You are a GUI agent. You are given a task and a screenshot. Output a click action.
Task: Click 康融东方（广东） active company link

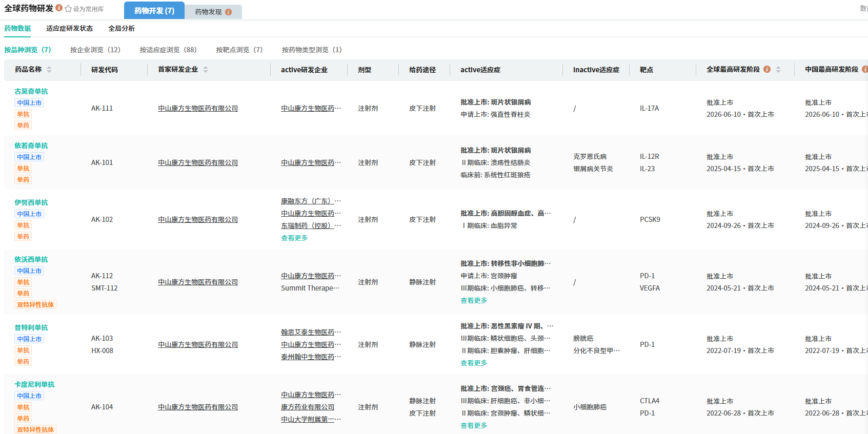(311, 201)
